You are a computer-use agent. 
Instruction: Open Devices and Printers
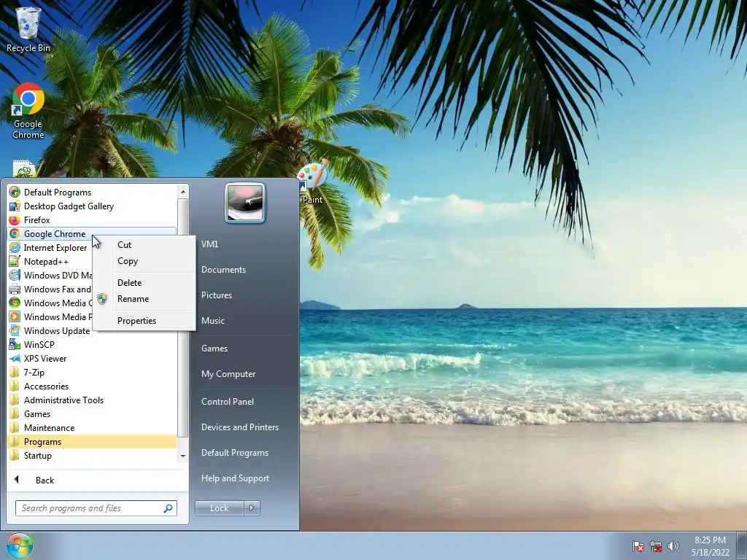coord(239,427)
